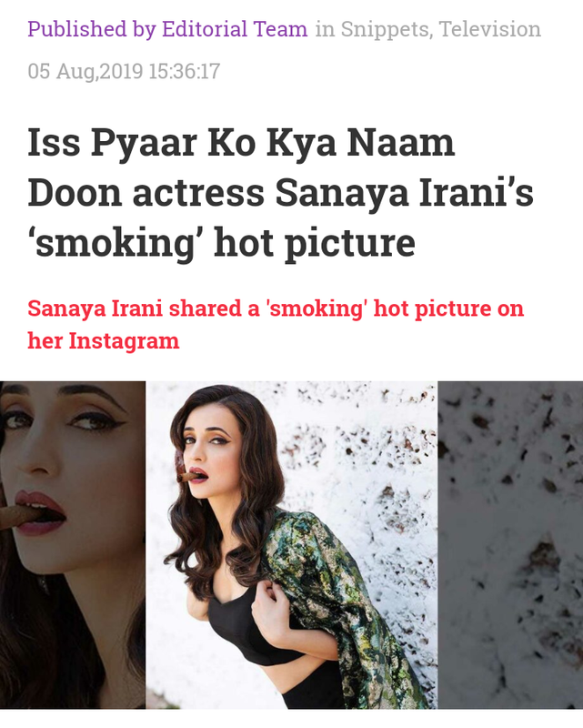The width and height of the screenshot is (583, 728).
Task: Open the right darkened wall panel
Action: 510,545
